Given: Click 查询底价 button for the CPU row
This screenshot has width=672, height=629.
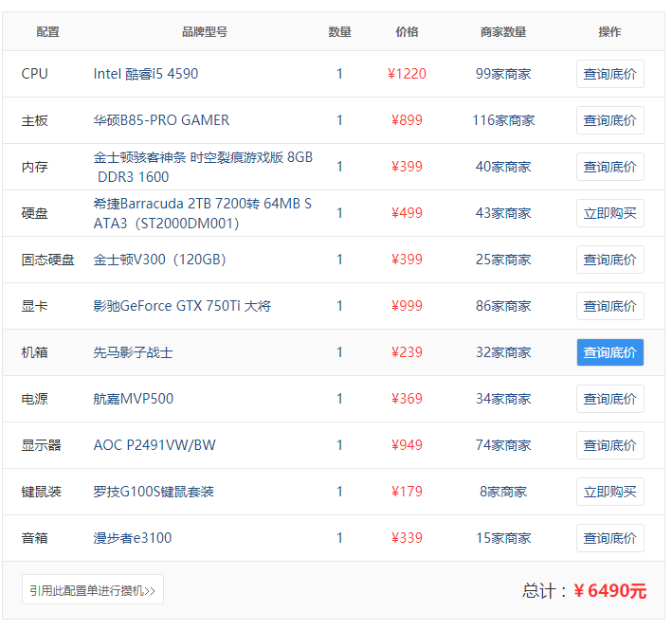Looking at the screenshot, I should [609, 74].
